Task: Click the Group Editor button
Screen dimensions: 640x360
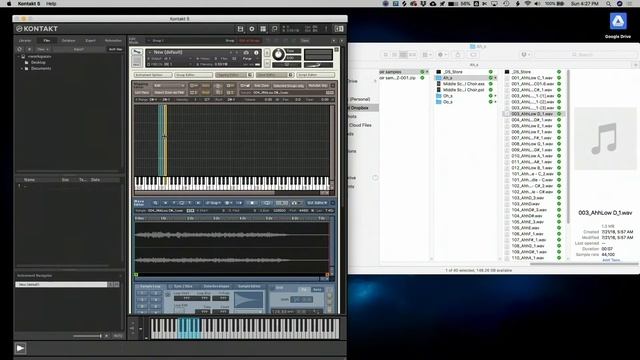Action: coord(193,75)
